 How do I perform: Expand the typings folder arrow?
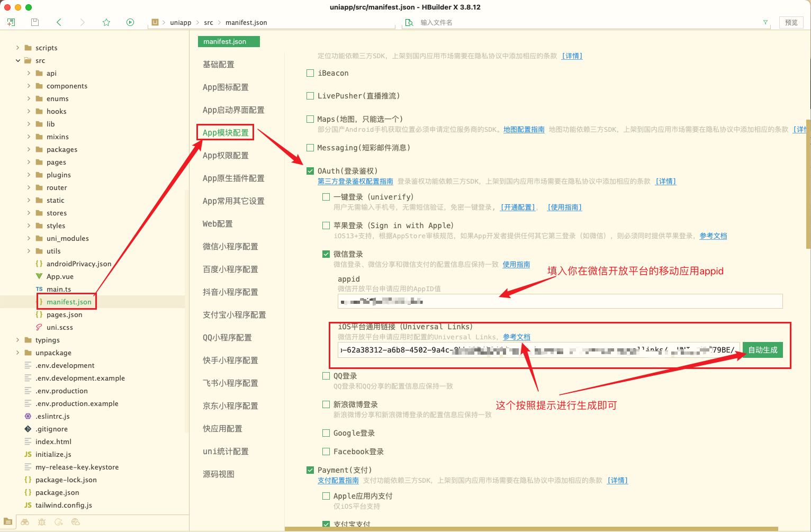click(x=17, y=340)
